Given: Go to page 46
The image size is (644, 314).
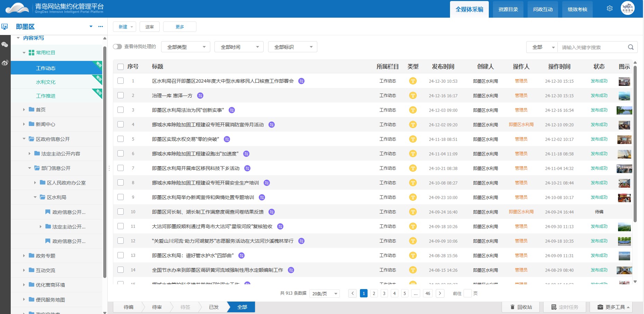Looking at the screenshot, I should click(428, 293).
